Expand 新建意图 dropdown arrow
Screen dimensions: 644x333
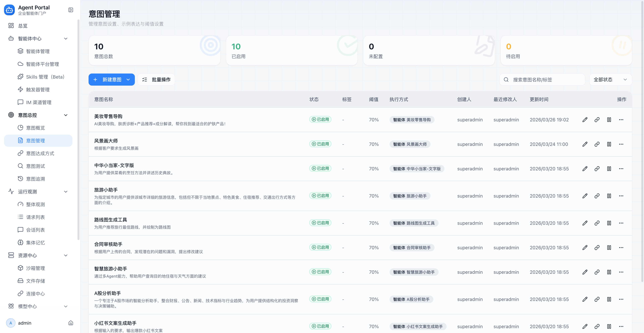(128, 80)
